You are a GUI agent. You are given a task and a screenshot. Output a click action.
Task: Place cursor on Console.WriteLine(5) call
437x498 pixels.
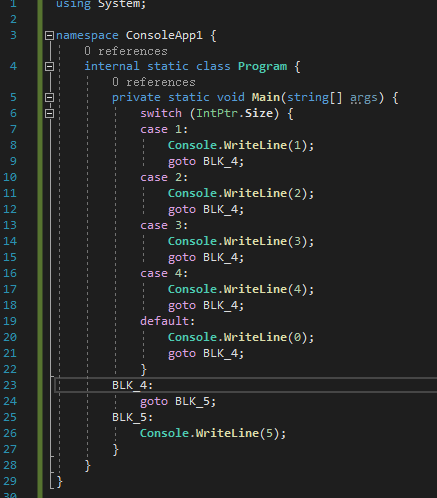tap(213, 433)
